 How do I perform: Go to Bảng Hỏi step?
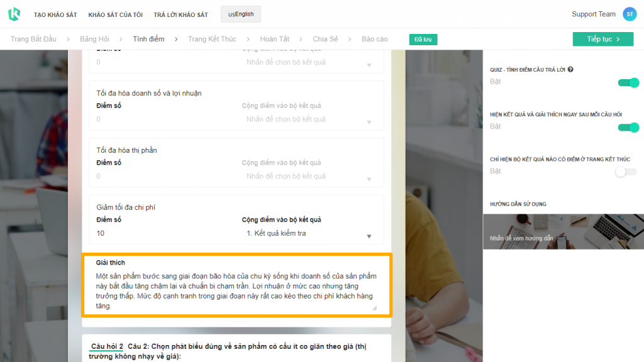(x=94, y=39)
